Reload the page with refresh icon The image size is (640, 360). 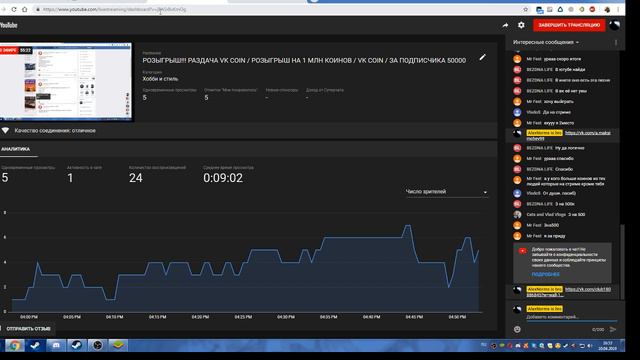[x=14, y=9]
